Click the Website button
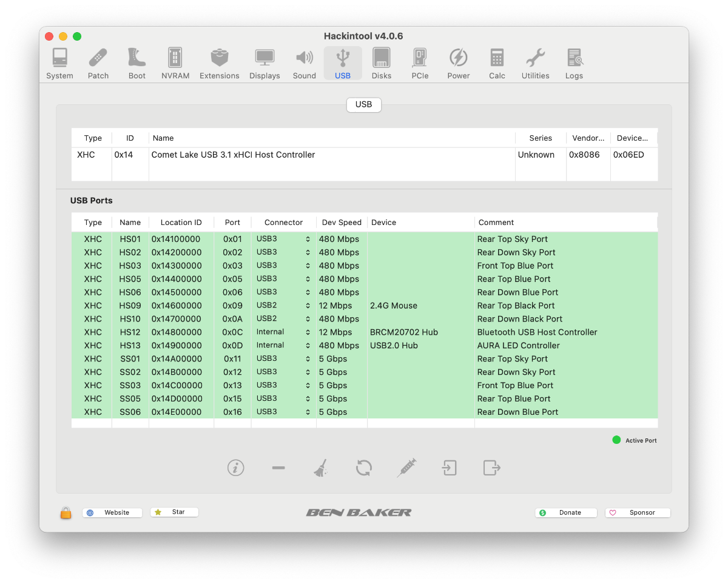728x584 pixels. (x=112, y=512)
